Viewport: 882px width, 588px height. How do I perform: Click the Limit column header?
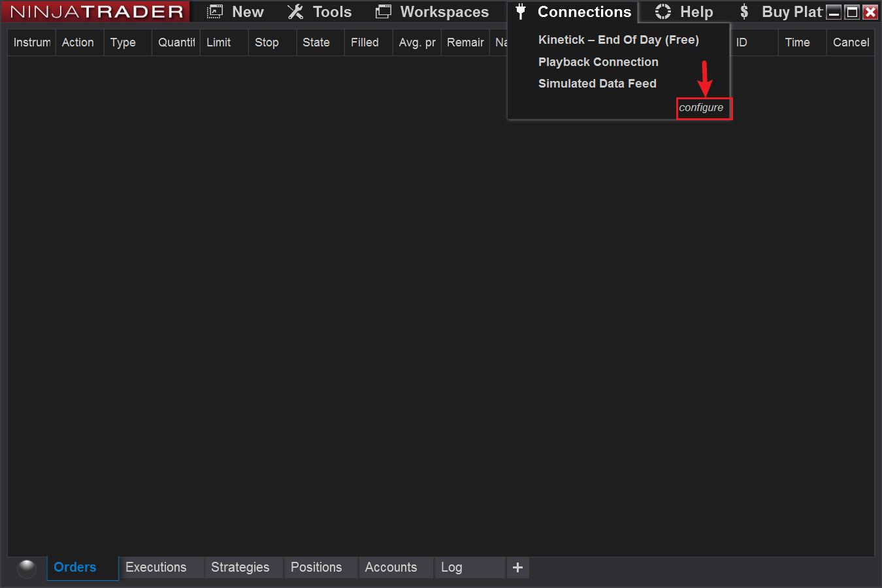(x=224, y=42)
